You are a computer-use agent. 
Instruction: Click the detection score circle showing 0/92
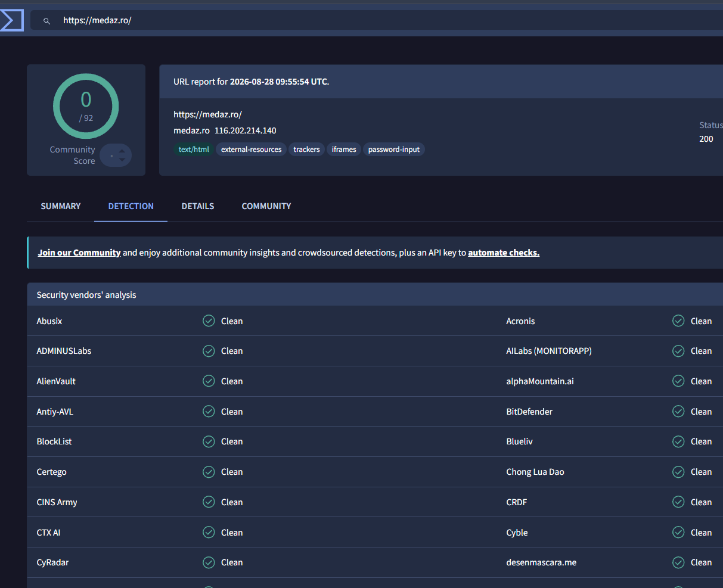(x=86, y=106)
